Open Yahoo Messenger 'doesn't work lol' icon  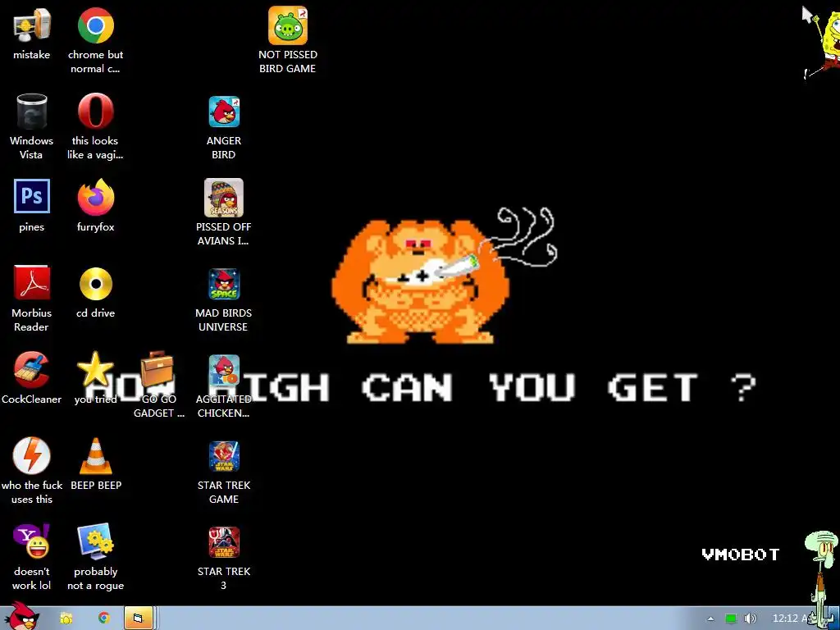(32, 541)
